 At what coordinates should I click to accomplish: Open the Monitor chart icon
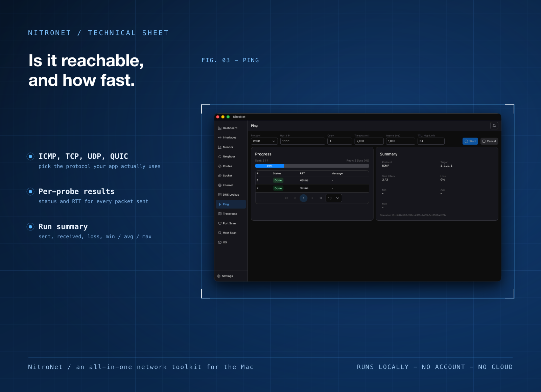pos(220,147)
